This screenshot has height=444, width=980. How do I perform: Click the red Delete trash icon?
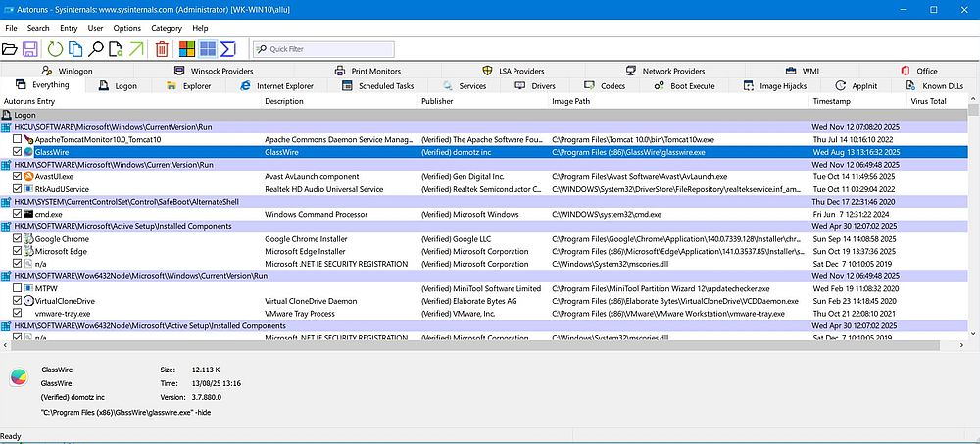[162, 49]
